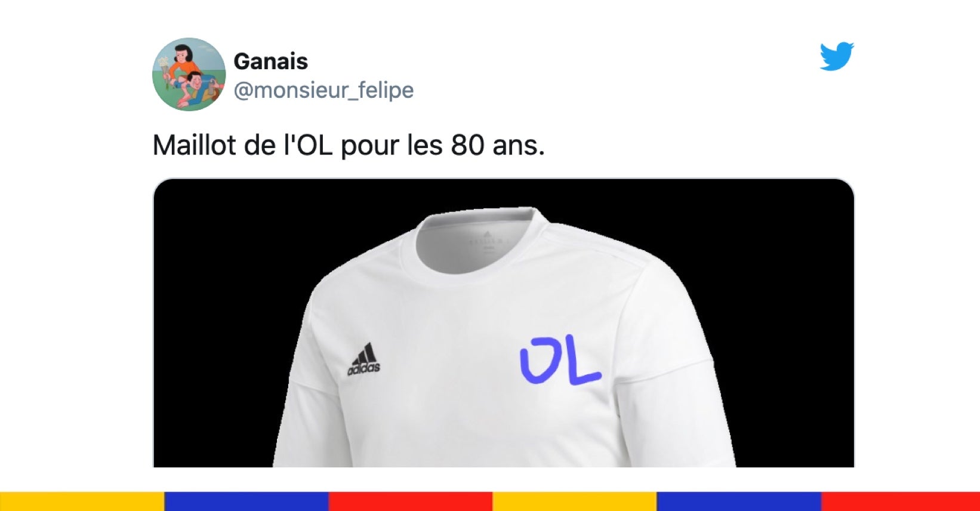Viewport: 980px width, 511px height.
Task: Click the blue Twitter bird icon
Action: click(x=837, y=56)
